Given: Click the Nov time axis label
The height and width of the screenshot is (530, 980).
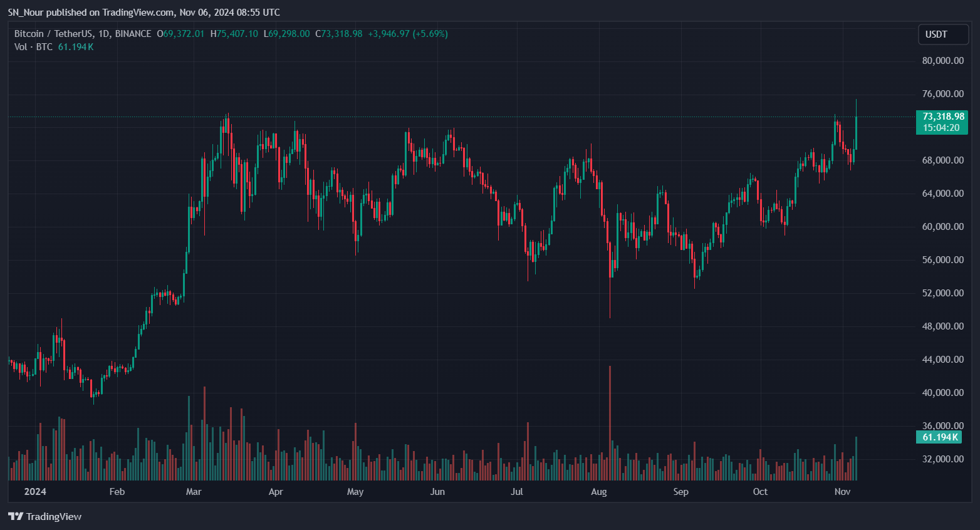Looking at the screenshot, I should coord(843,492).
